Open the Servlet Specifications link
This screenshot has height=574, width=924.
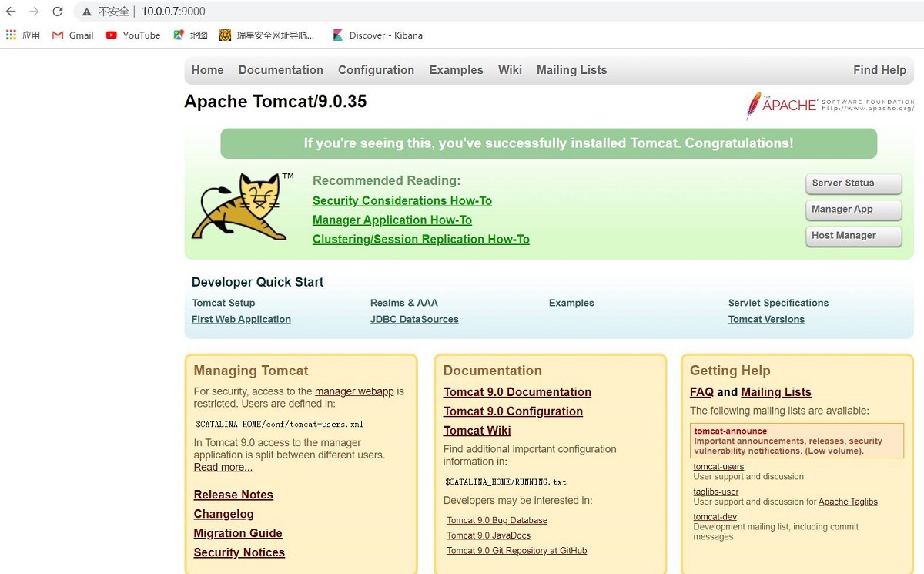pos(778,303)
